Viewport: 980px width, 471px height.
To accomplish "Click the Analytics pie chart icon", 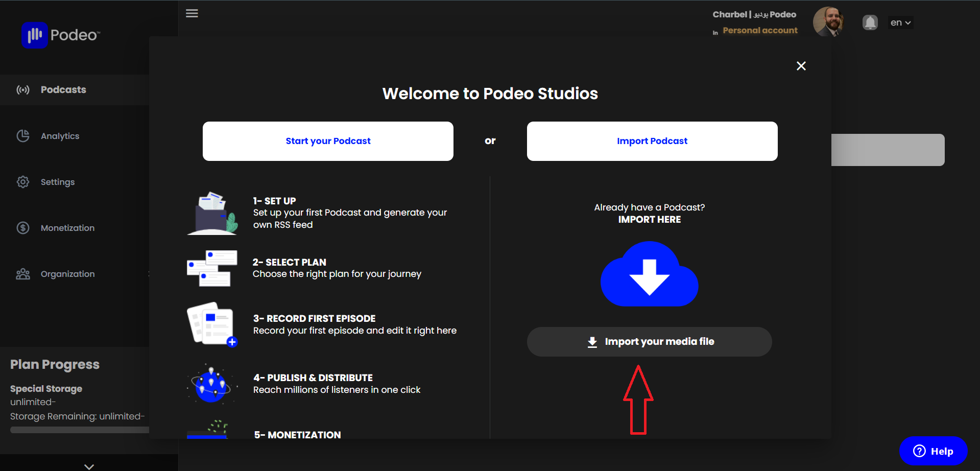I will pyautogui.click(x=23, y=136).
